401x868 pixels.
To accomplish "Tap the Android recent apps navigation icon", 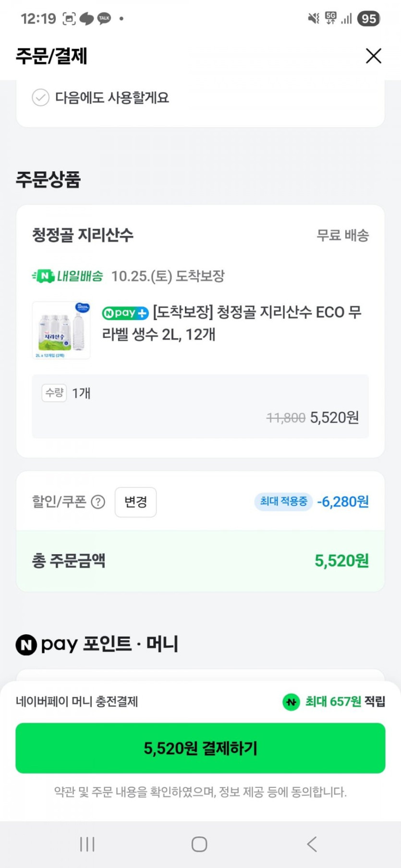I will point(87,844).
